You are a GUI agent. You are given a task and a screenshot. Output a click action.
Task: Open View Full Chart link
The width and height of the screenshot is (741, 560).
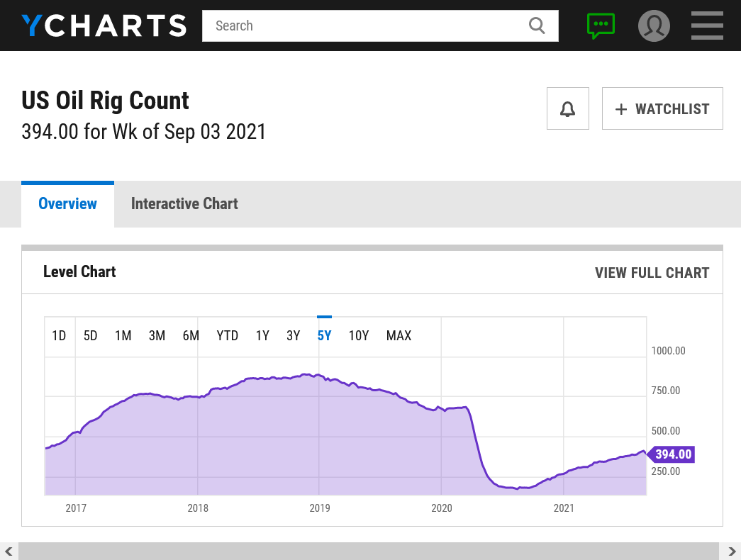(x=652, y=273)
